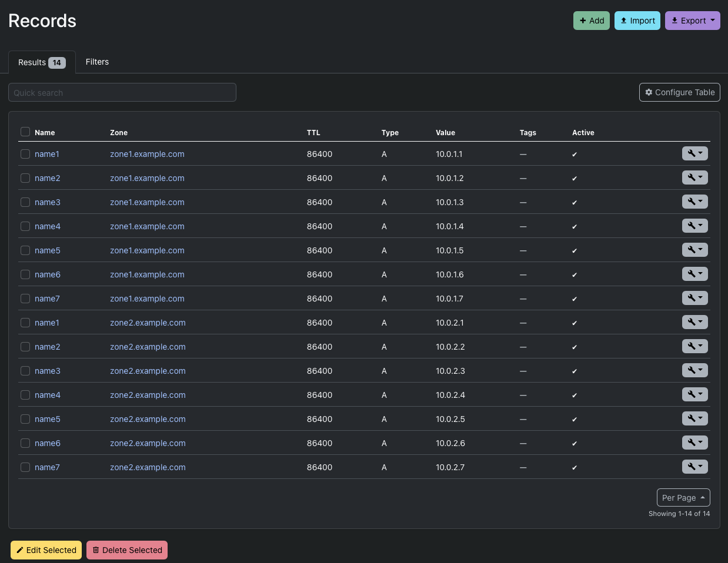Click Configure Table gear button
This screenshot has width=728, height=563.
[679, 92]
